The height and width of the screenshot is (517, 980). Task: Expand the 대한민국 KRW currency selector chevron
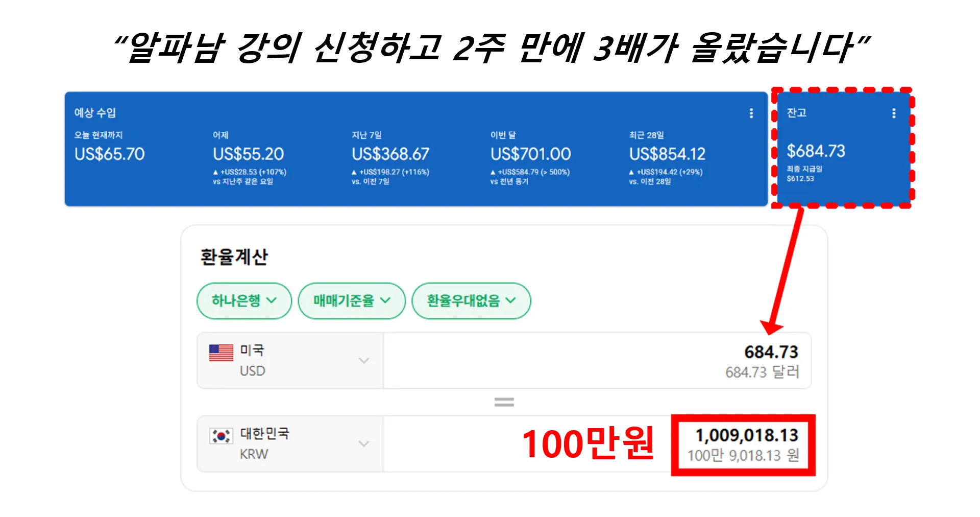click(363, 443)
